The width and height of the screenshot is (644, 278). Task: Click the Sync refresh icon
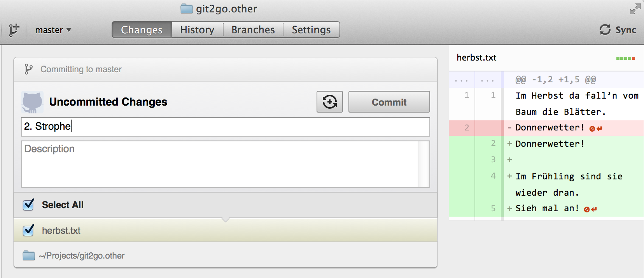[605, 30]
